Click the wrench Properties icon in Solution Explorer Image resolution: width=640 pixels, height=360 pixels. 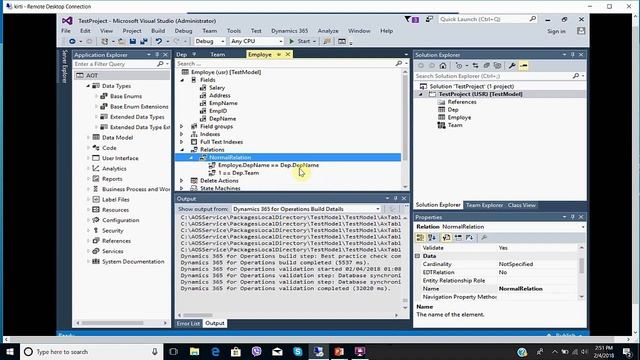pos(512,66)
